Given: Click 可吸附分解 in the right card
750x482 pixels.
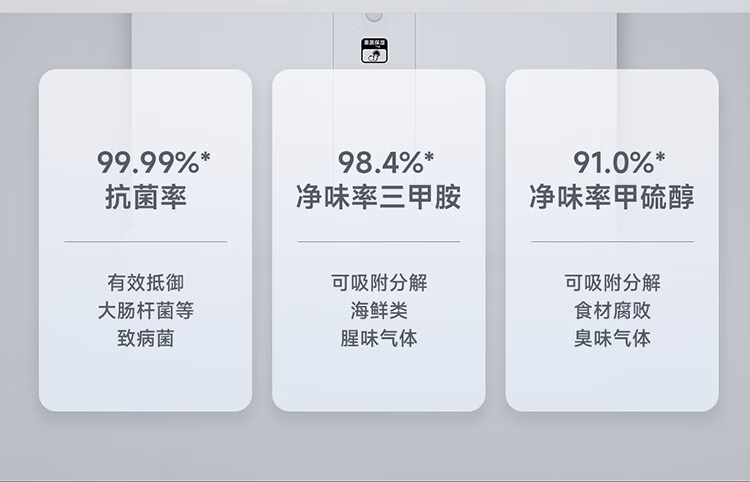Looking at the screenshot, I should (612, 283).
